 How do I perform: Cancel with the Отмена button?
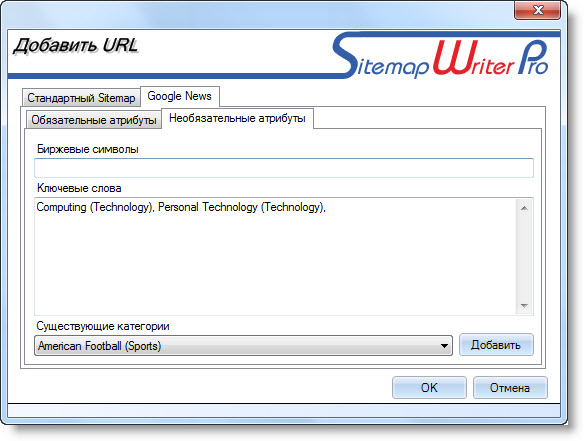pyautogui.click(x=510, y=387)
